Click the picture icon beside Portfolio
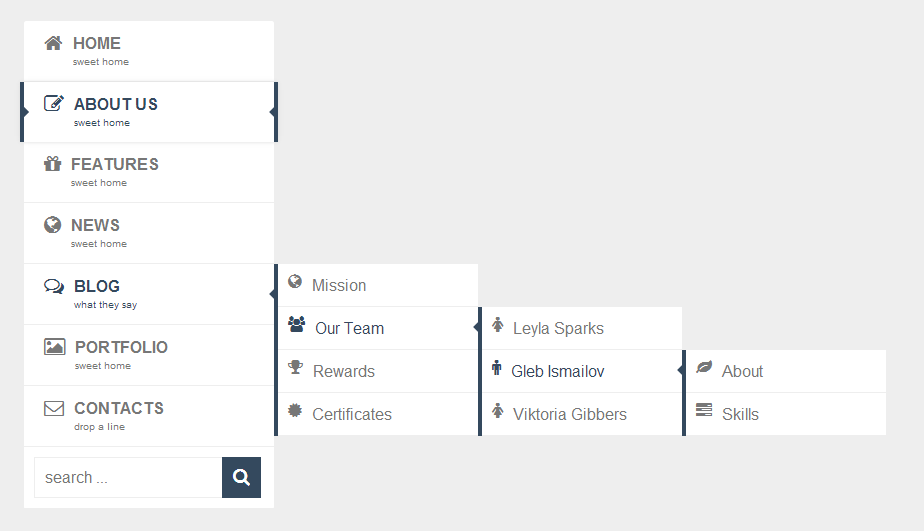Viewport: 924px width, 531px height. pos(54,347)
